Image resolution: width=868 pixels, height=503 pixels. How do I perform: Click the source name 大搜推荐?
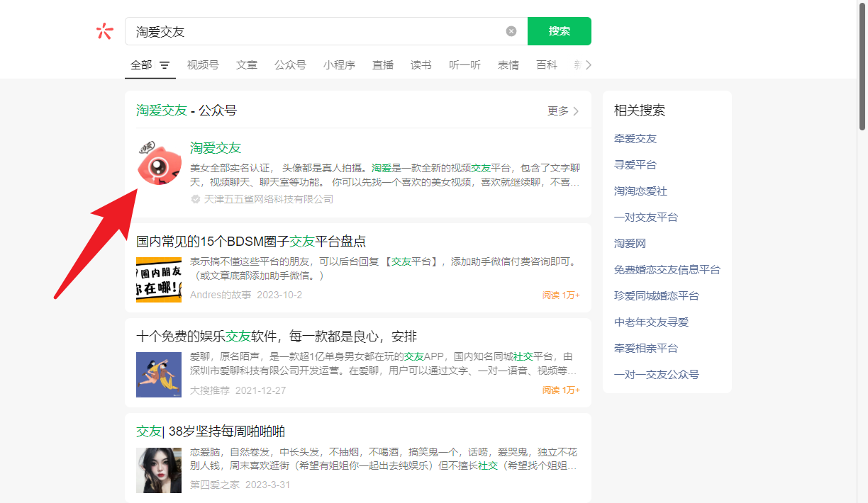(210, 390)
